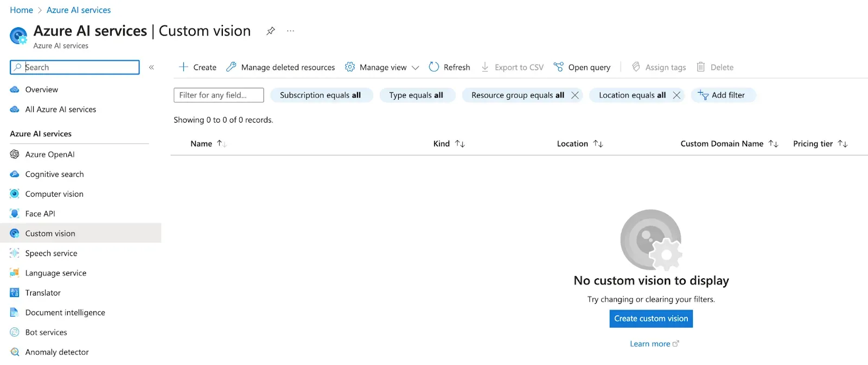The width and height of the screenshot is (868, 365).
Task: Click Add filter
Action: pyautogui.click(x=723, y=95)
